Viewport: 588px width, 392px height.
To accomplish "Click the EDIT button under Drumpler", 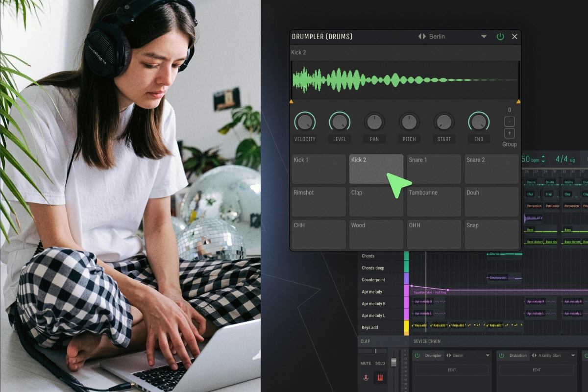I will tap(452, 370).
